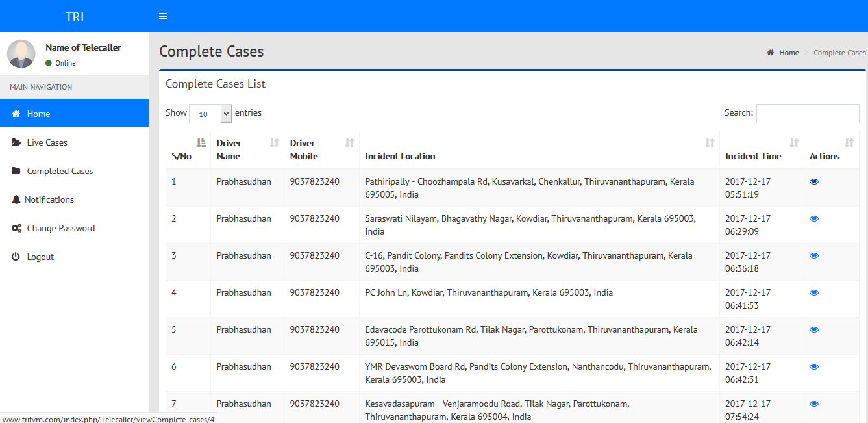
Task: Toggle the sidebar with the hamburger icon
Action: click(x=163, y=16)
